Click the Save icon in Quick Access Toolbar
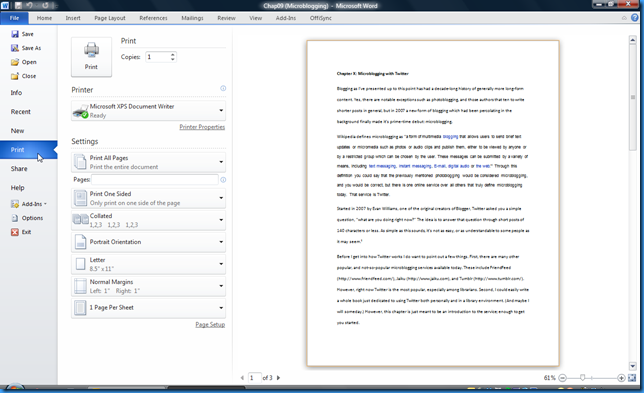644x393 pixels. (x=18, y=5)
